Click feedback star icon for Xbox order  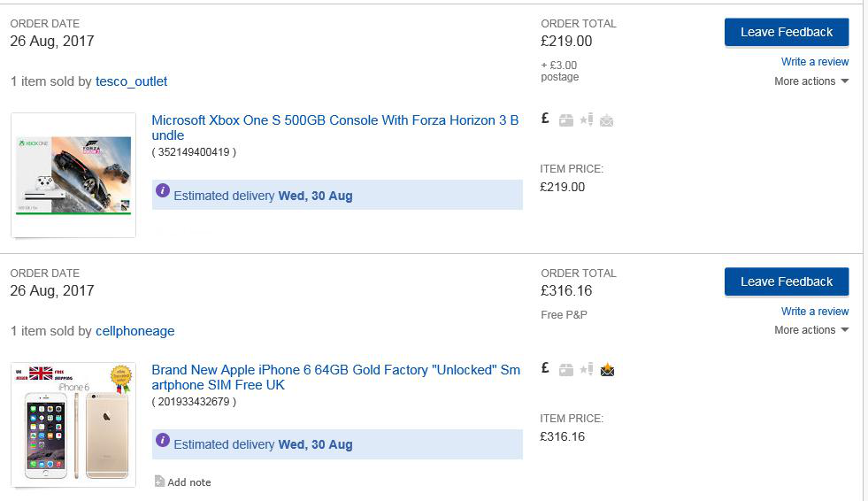point(587,119)
